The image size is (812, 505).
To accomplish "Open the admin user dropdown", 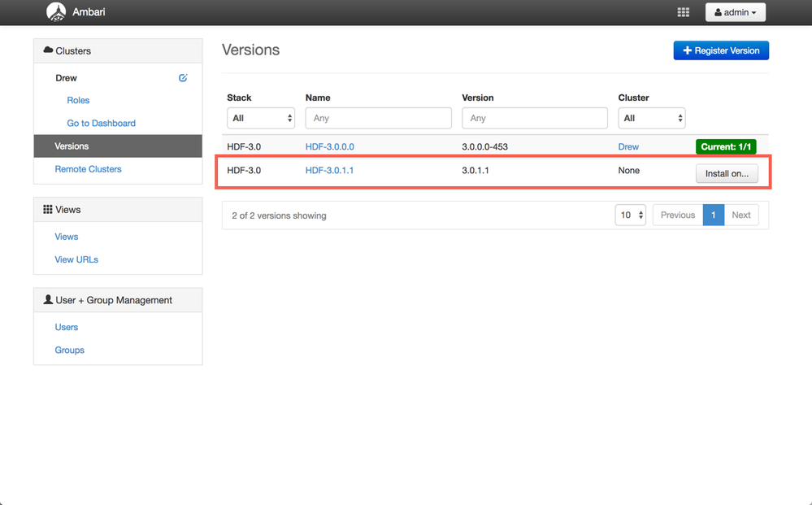I will click(x=735, y=12).
